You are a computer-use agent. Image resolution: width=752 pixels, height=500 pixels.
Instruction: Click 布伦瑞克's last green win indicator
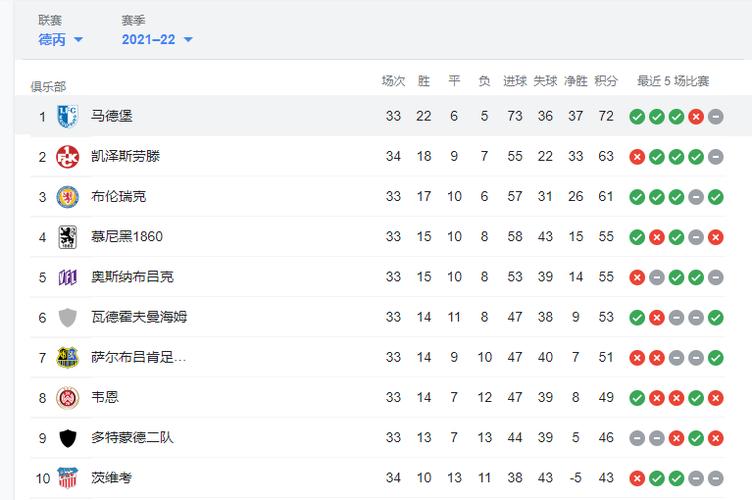[x=716, y=197]
